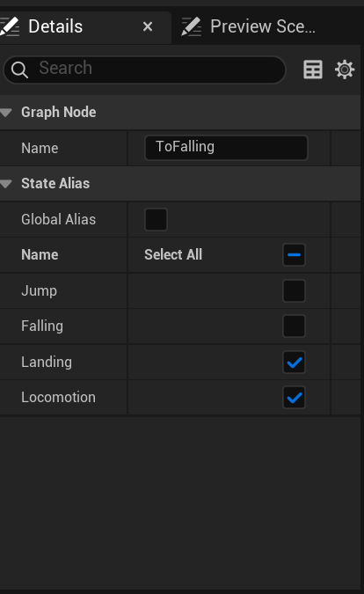The image size is (364, 594).
Task: Close the Details tab
Action: click(148, 26)
